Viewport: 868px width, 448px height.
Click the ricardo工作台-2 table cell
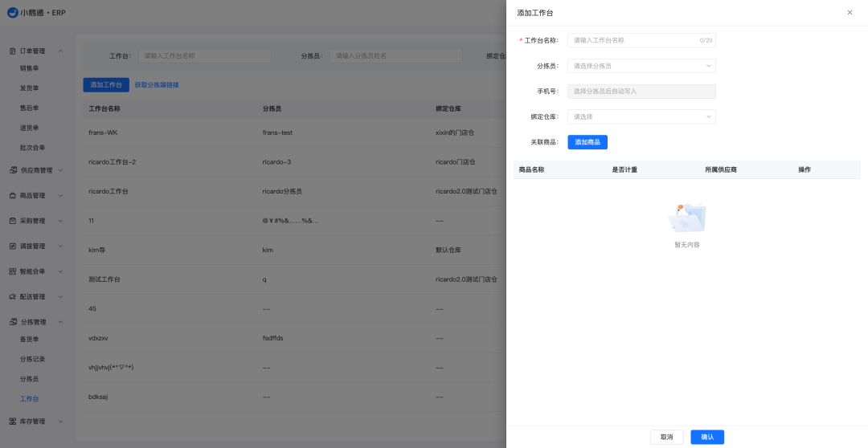(x=112, y=162)
